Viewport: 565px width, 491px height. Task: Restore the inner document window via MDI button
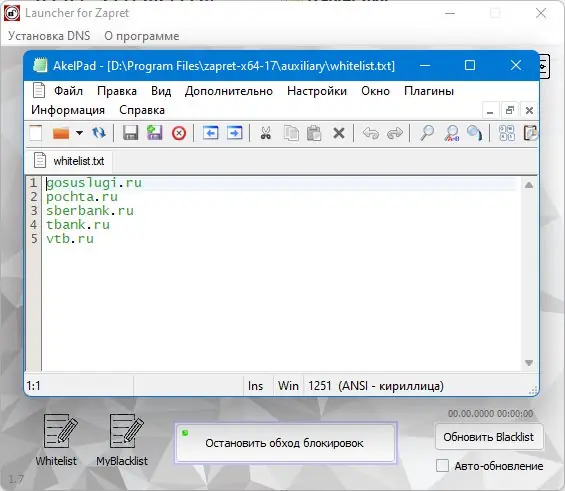click(510, 110)
